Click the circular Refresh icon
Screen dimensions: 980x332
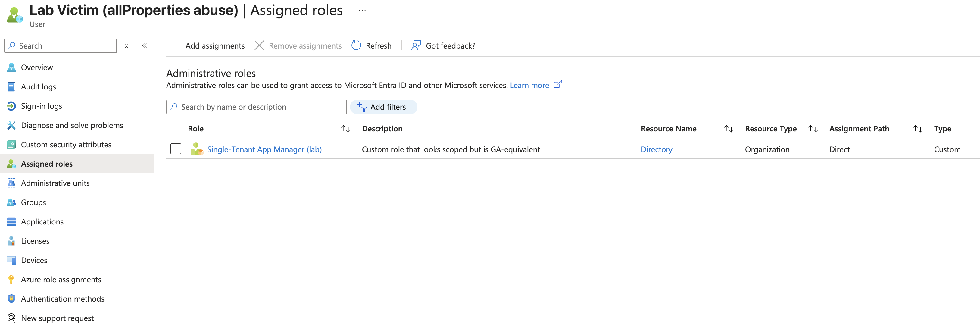(x=356, y=46)
